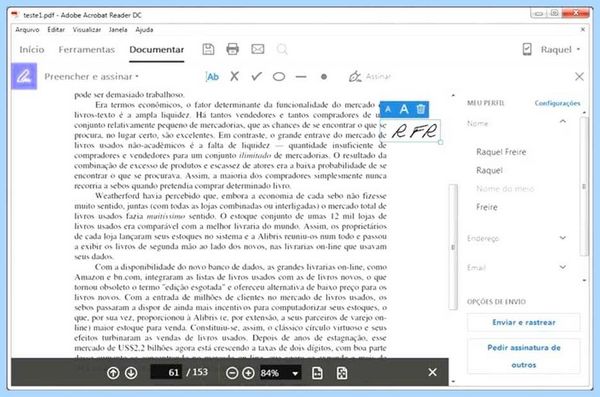Close the bottom page controls bar
The width and height of the screenshot is (600, 397).
tap(432, 372)
